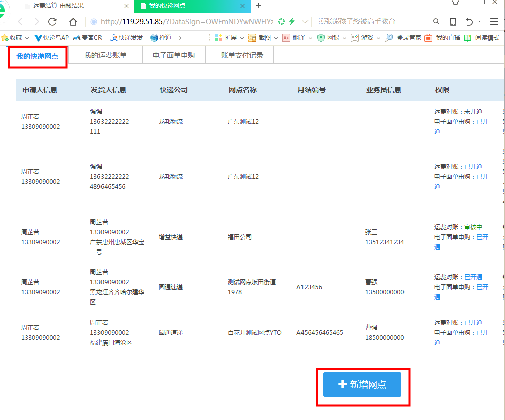Screen dimensions: 505x420
Task: Select the 账单支付记录 tab
Action: point(242,55)
